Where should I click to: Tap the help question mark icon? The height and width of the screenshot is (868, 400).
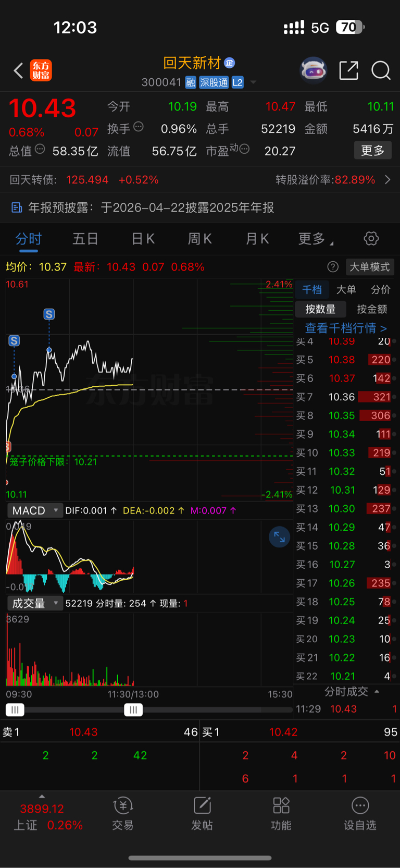coord(333,267)
